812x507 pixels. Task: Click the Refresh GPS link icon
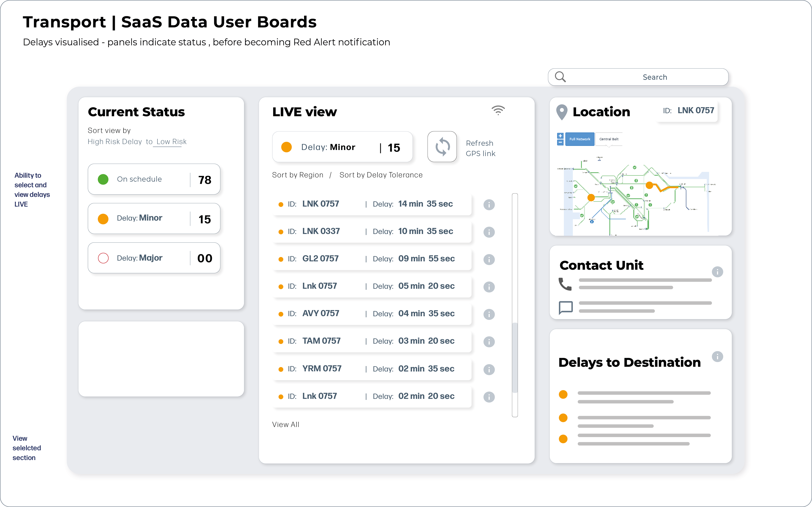[x=442, y=147]
